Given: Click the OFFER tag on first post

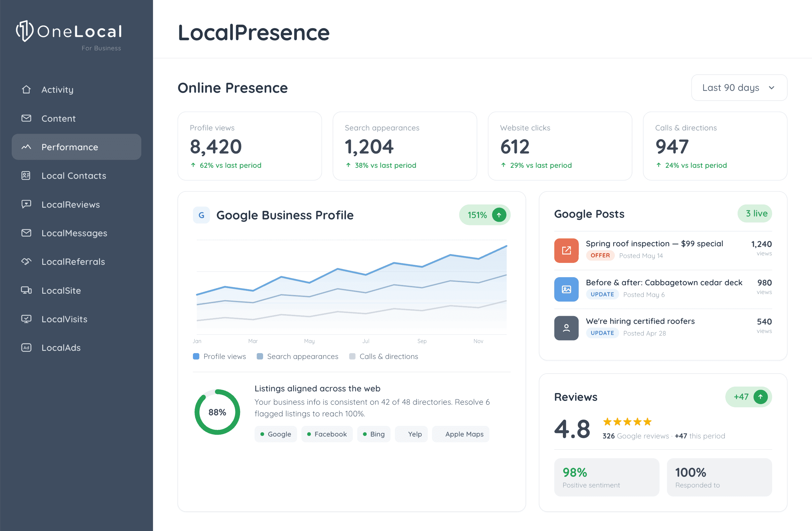Looking at the screenshot, I should click(600, 255).
